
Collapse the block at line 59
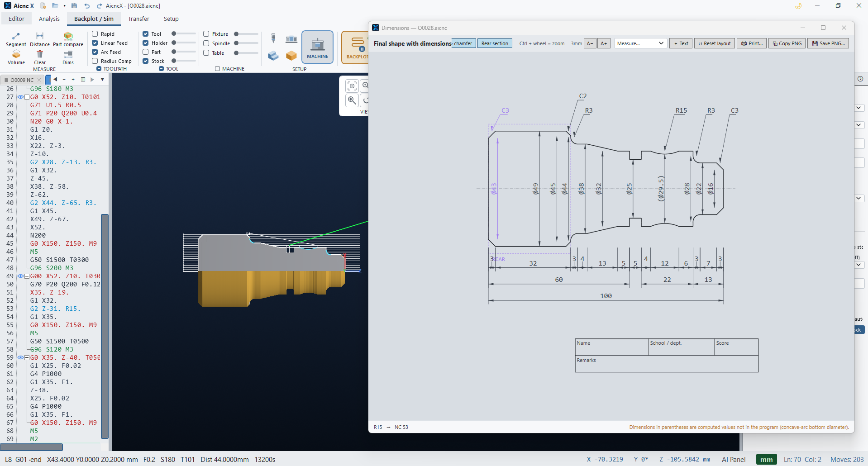(27, 357)
